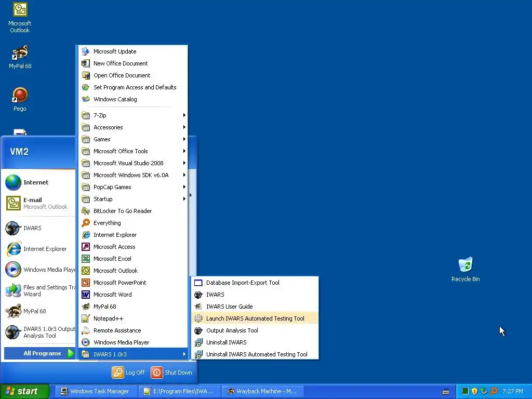532x399 pixels.
Task: Expand the Games folder
Action: [x=134, y=139]
